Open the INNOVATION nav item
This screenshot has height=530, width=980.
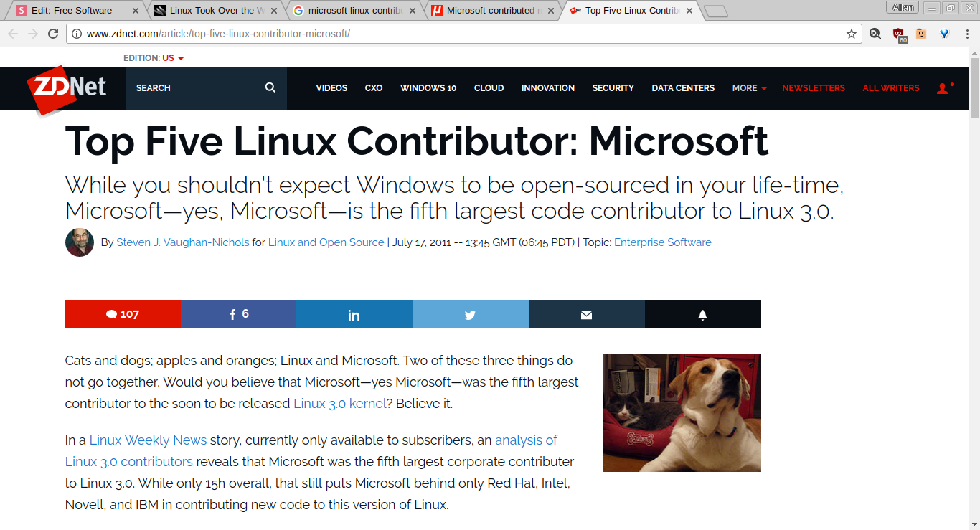click(x=548, y=88)
